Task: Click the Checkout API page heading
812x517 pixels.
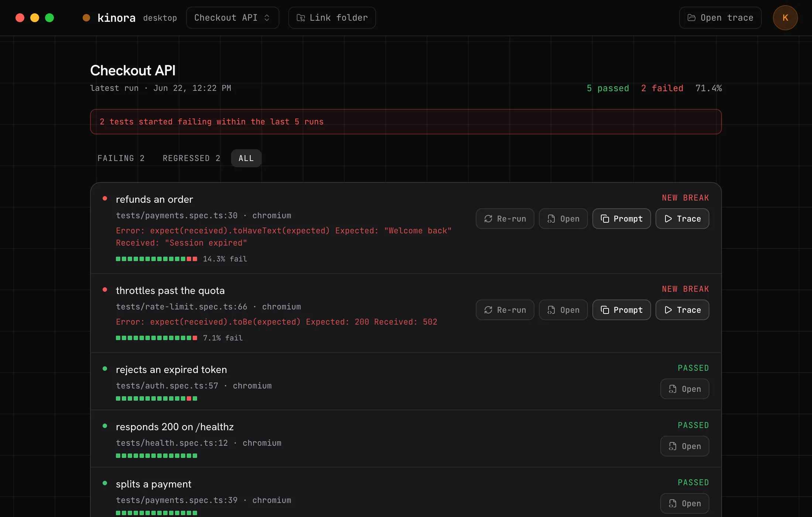Action: (133, 71)
